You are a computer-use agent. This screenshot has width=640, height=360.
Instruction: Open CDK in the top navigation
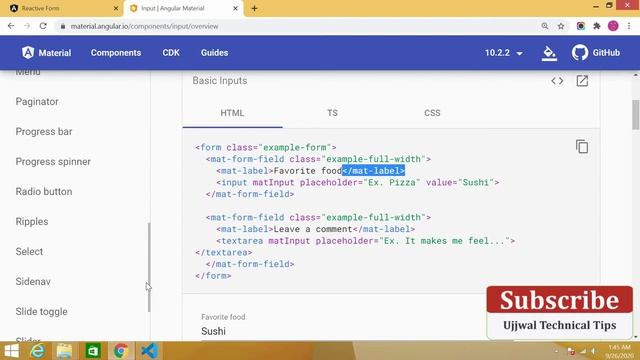[x=171, y=53]
